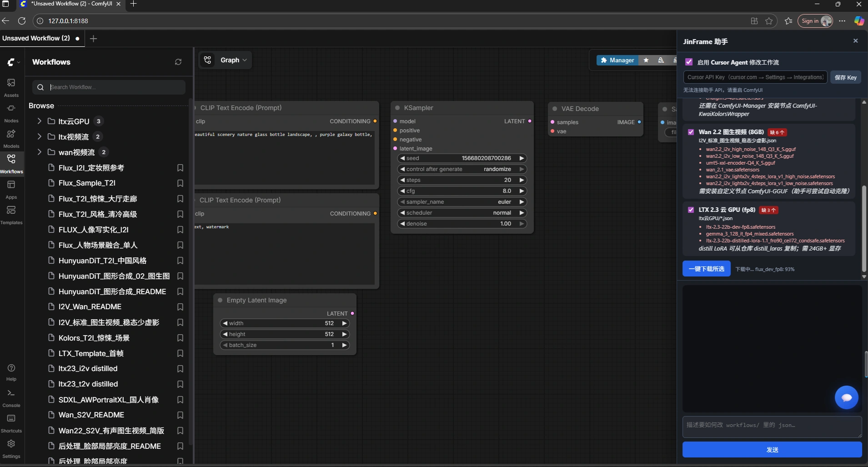This screenshot has height=467, width=868.
Task: Bookmark the ltx23_i2v distilled workflow
Action: (180, 369)
